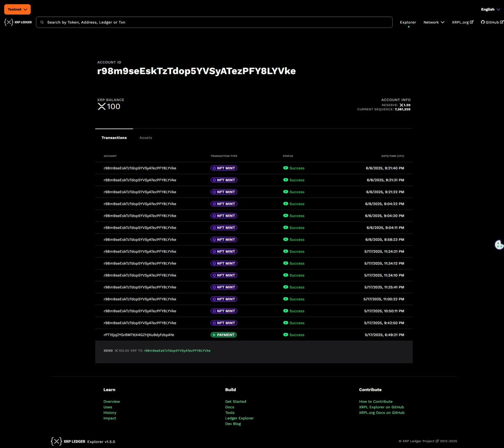Image resolution: width=504 pixels, height=448 pixels.
Task: Click account rPT1Sjq2YGrBMTttX4GZHjKu9dyfzbpAYe in payment row
Action: pos(139,335)
